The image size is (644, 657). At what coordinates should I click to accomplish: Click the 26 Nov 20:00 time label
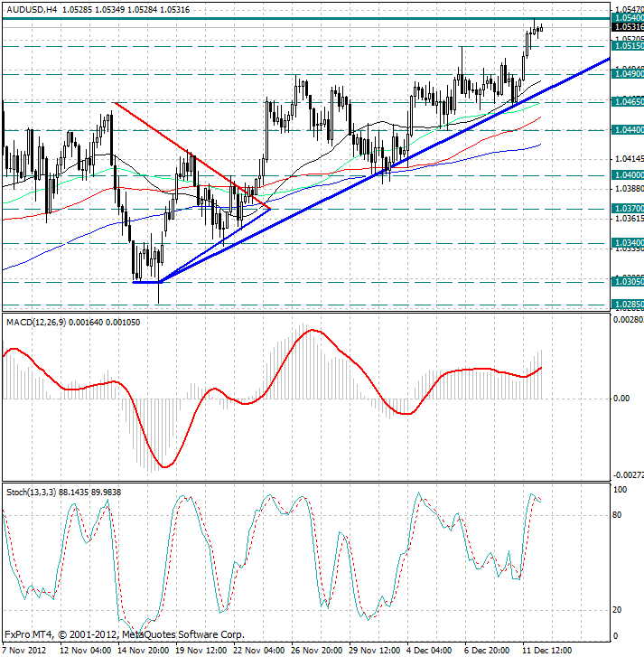click(x=317, y=651)
